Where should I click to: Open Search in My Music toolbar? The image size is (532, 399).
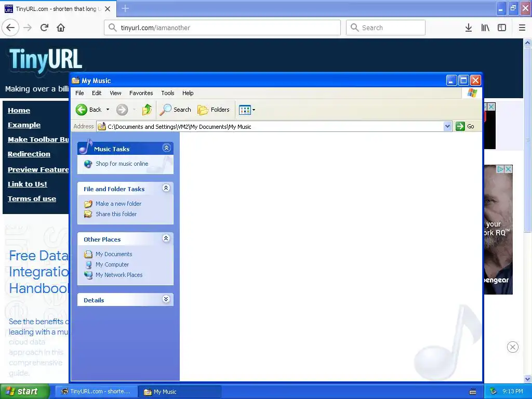coord(176,110)
